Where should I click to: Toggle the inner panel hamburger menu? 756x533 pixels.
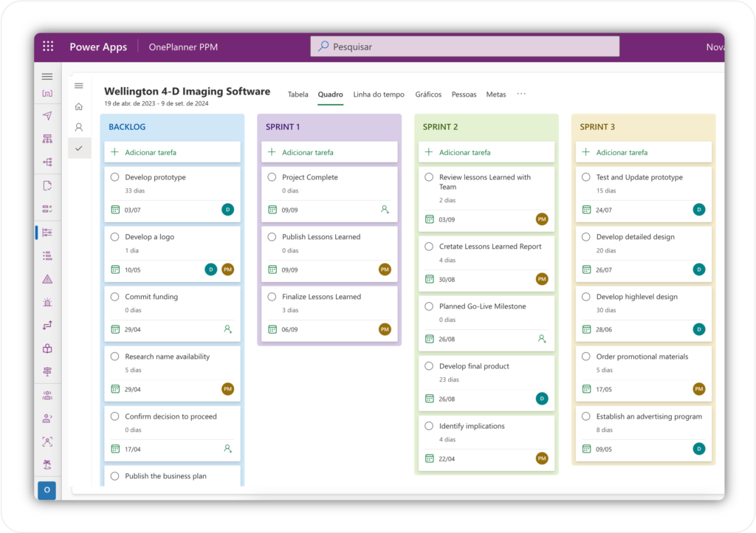point(79,85)
